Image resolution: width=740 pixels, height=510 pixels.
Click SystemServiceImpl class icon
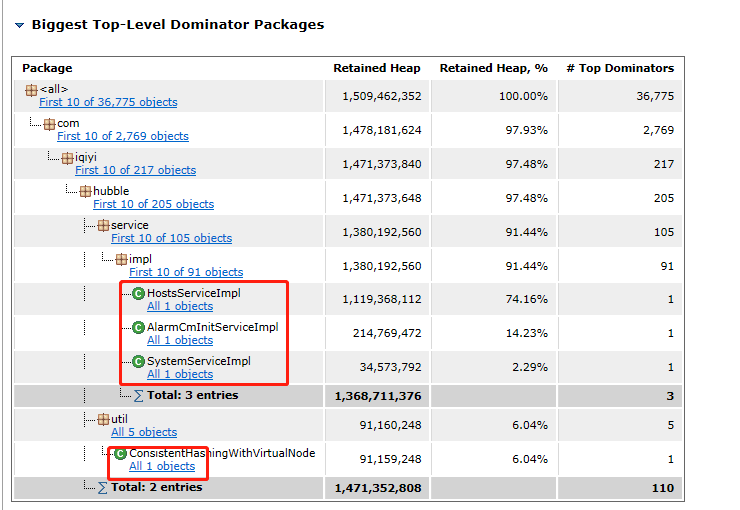coord(138,361)
